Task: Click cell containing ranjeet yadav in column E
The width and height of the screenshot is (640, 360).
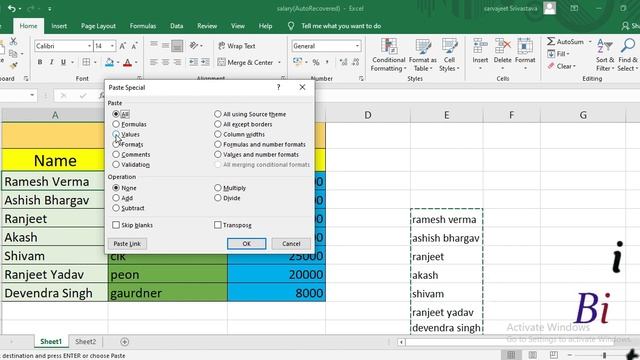Action: 447,312
